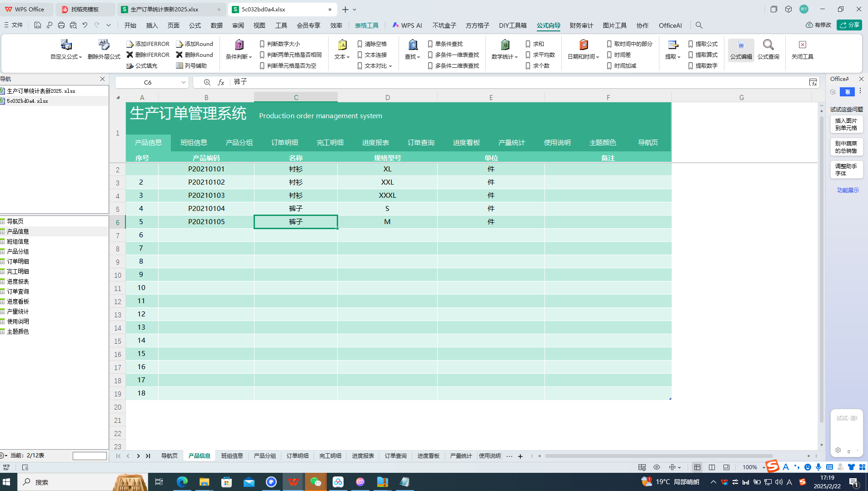Click the print icon in quick toolbar
Image resolution: width=868 pixels, height=491 pixels.
pos(61,25)
